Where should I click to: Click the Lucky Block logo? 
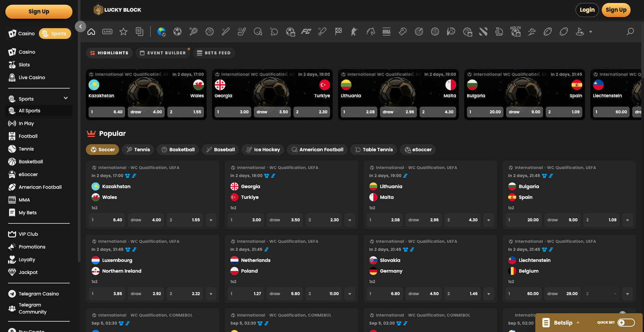(117, 10)
